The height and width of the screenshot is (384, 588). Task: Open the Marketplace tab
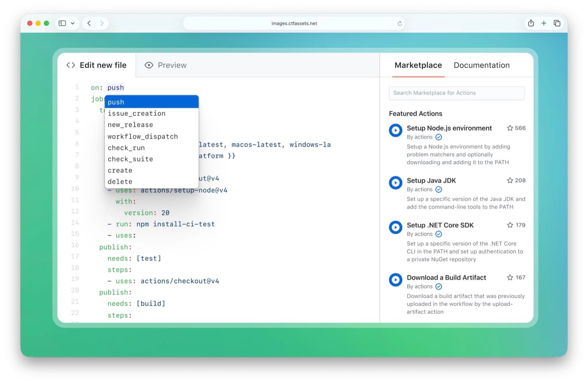click(418, 65)
